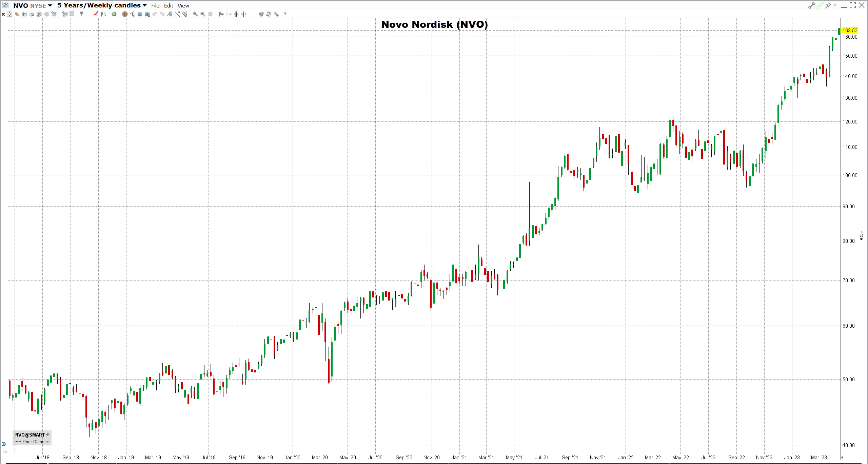Click the pointing hand toolbar icon
Screen dimensions: 868x464
17,14
